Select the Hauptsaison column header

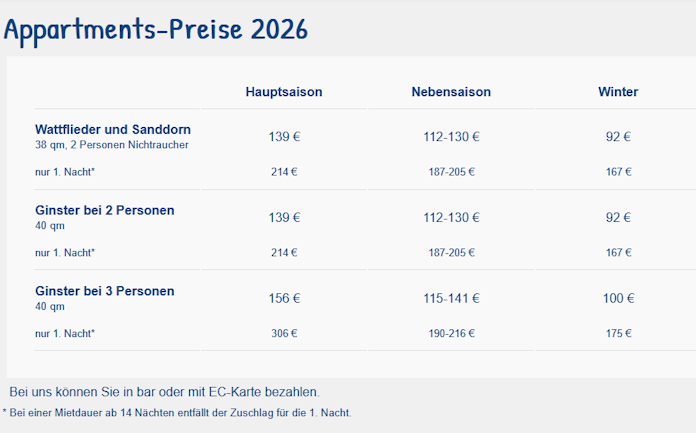(284, 92)
